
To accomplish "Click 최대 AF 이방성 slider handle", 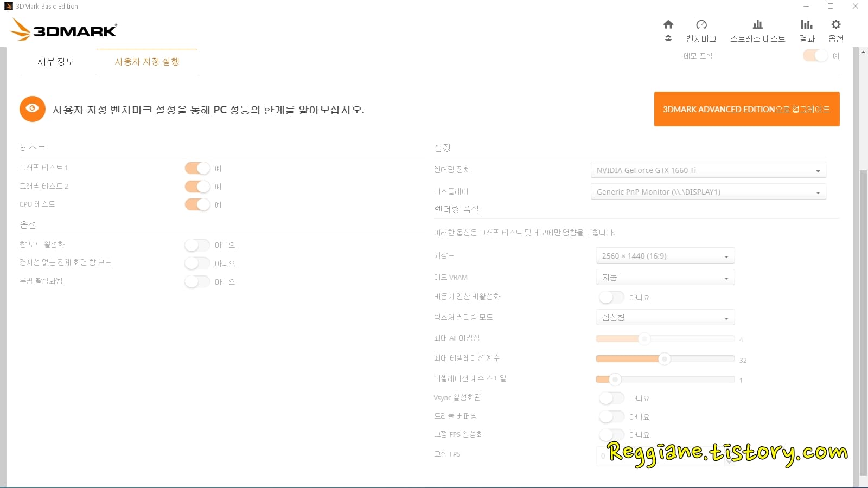I will 644,339.
